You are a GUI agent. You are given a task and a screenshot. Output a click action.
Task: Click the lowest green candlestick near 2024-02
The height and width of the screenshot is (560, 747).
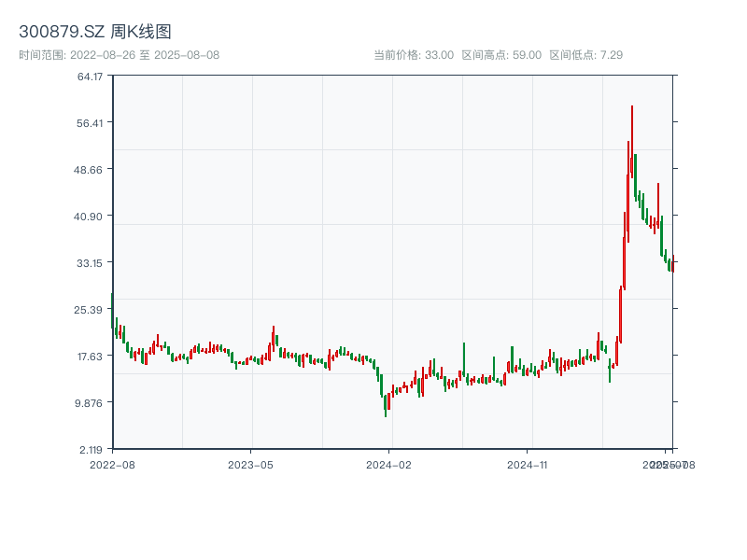click(x=386, y=406)
